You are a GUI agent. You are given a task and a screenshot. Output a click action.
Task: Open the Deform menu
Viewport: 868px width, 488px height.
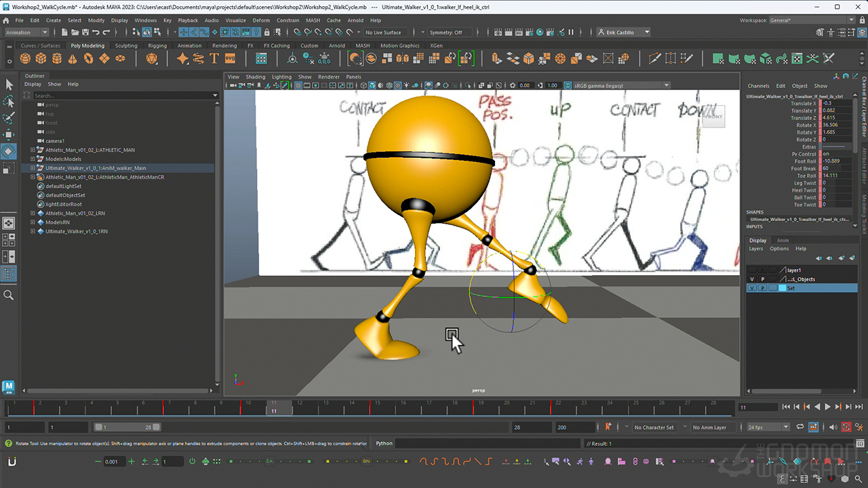[x=262, y=20]
